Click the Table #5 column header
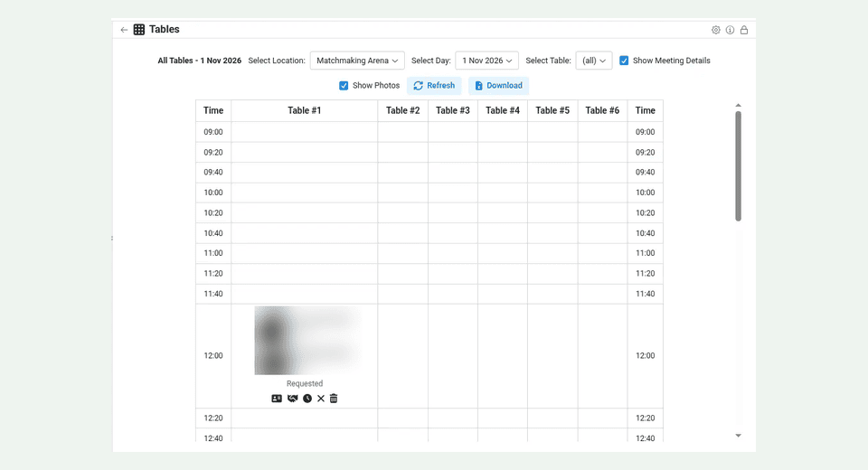The width and height of the screenshot is (868, 470). (x=552, y=110)
